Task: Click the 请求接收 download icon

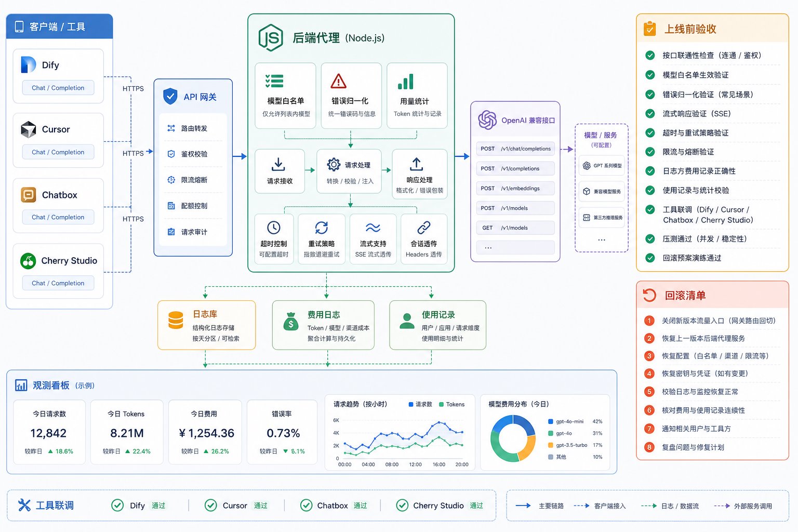Action: (x=278, y=164)
